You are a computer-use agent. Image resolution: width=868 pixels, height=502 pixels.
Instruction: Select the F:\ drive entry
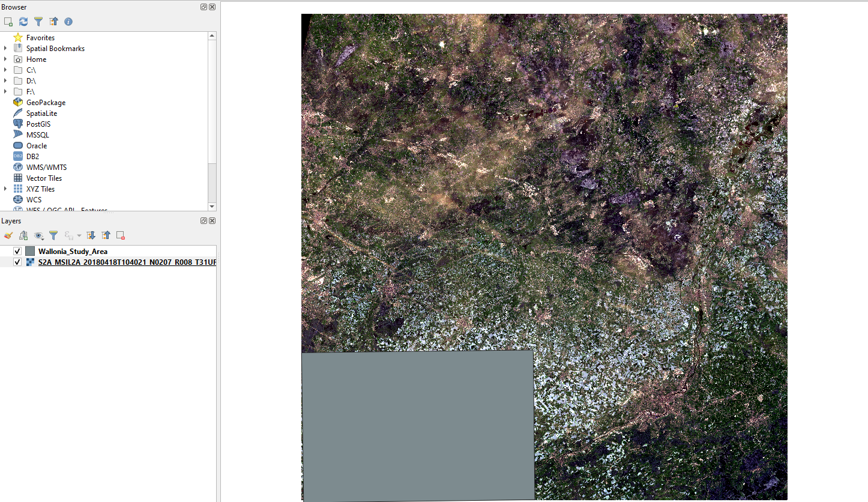coord(31,92)
